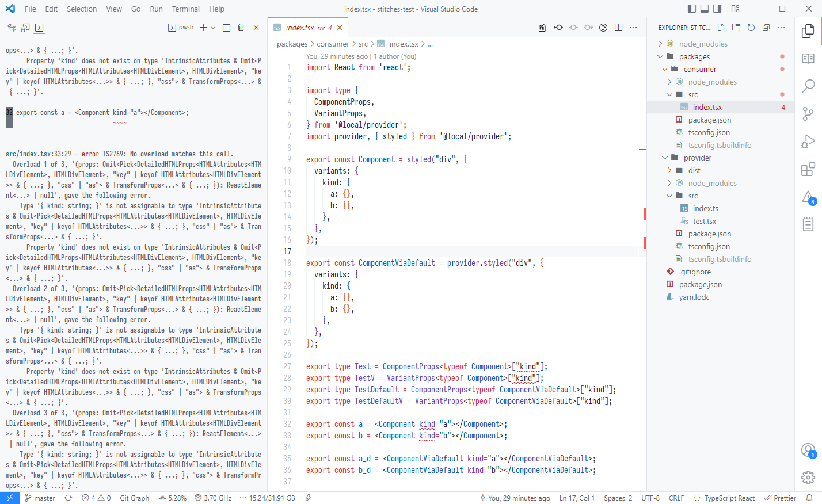822x504 pixels.
Task: Refresh the Explorer file tree
Action: (x=751, y=28)
